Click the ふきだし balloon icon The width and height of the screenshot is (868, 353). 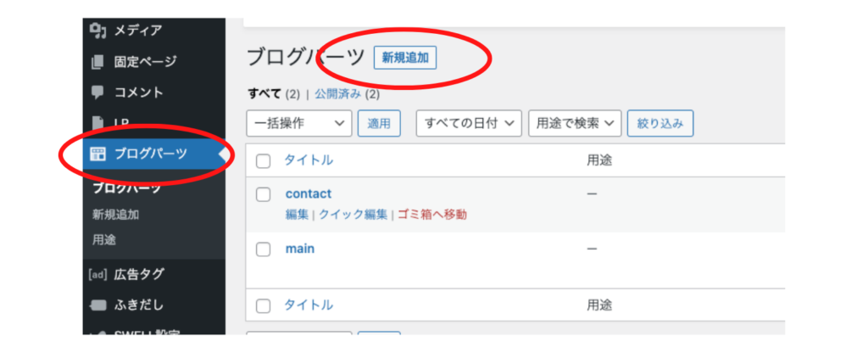(97, 305)
